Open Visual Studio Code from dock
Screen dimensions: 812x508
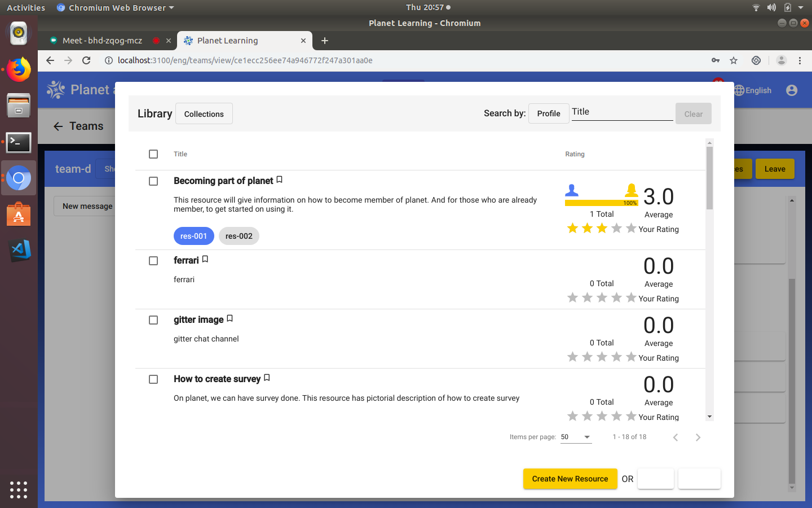(19, 251)
